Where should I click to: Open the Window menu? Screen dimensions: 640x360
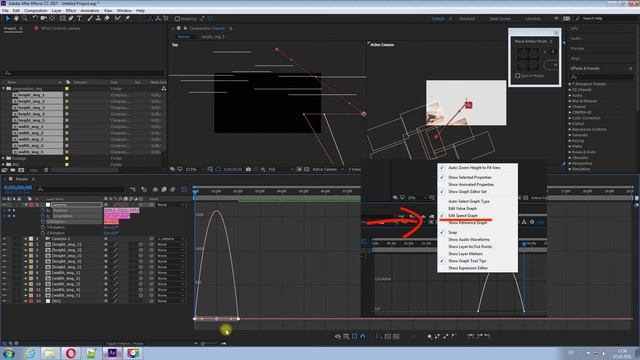124,11
